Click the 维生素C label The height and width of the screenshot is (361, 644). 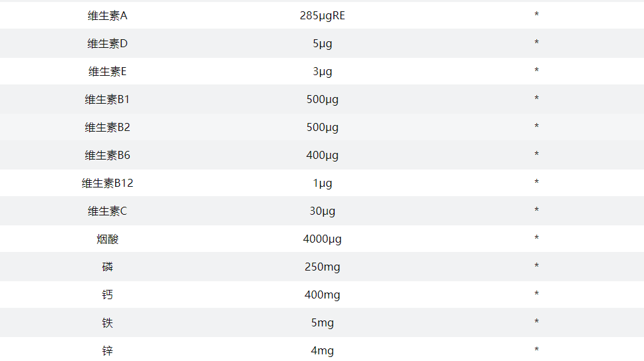pyautogui.click(x=107, y=211)
